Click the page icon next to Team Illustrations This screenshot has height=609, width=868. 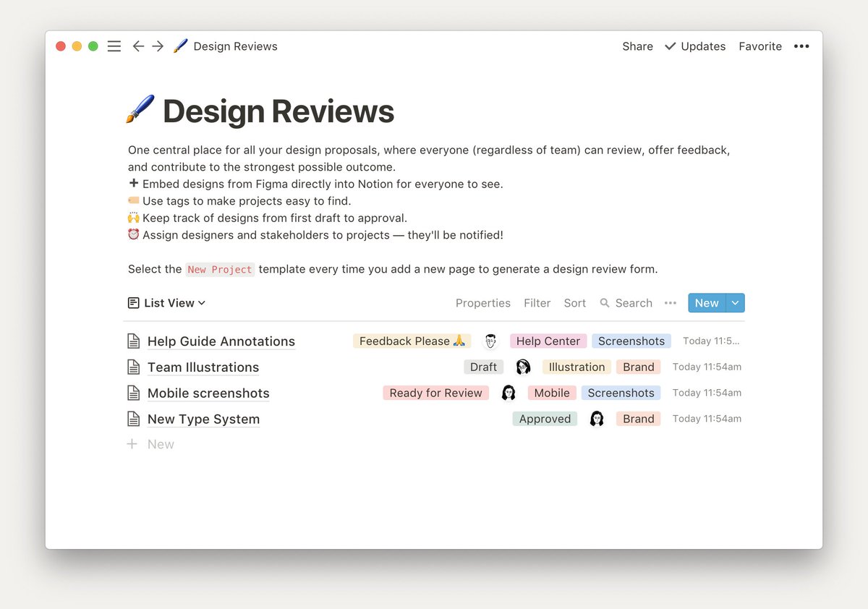pyautogui.click(x=132, y=367)
